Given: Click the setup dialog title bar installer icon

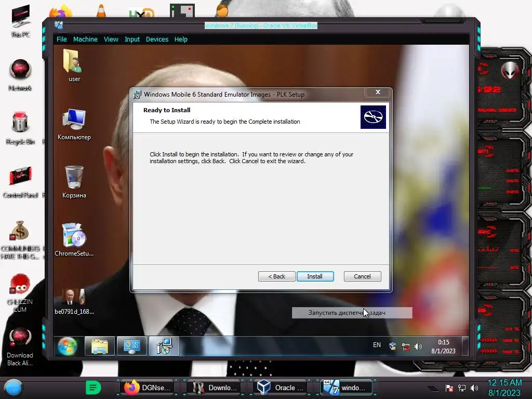Looking at the screenshot, I should tap(137, 95).
